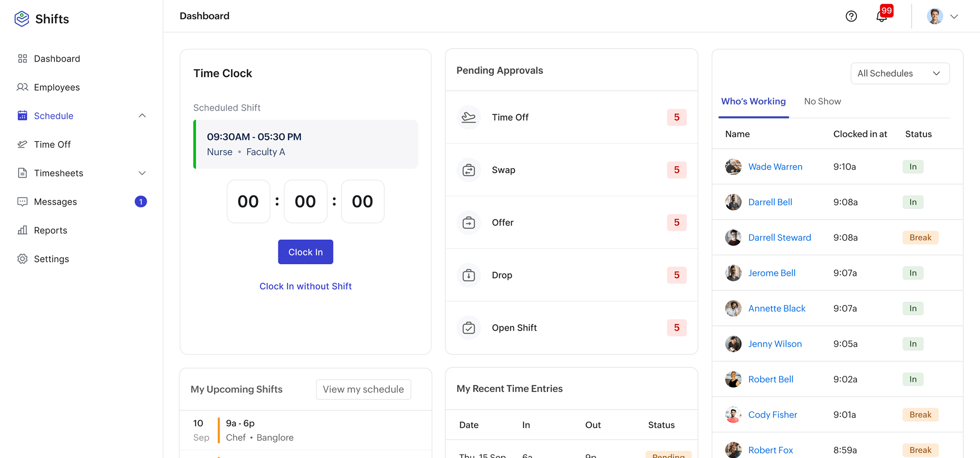Screen dimensions: 980x458
Task: Click the Shifts logo icon
Action: point(21,19)
